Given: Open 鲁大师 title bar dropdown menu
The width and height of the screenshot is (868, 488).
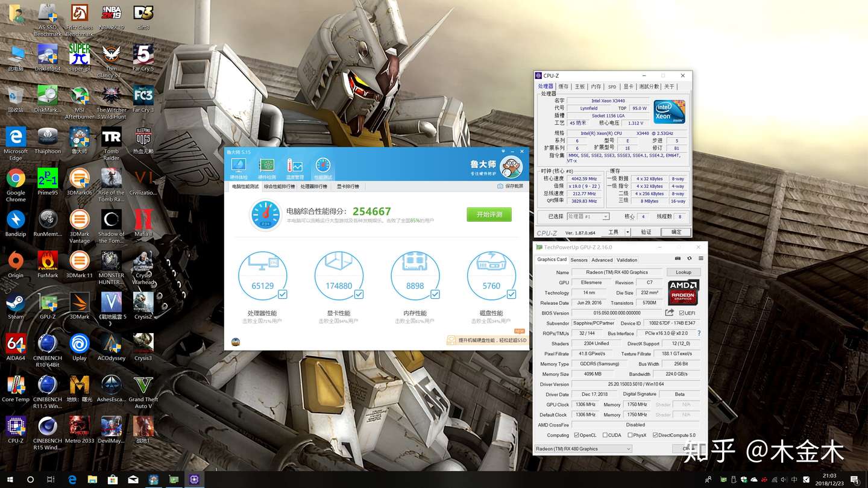Looking at the screenshot, I should click(503, 151).
